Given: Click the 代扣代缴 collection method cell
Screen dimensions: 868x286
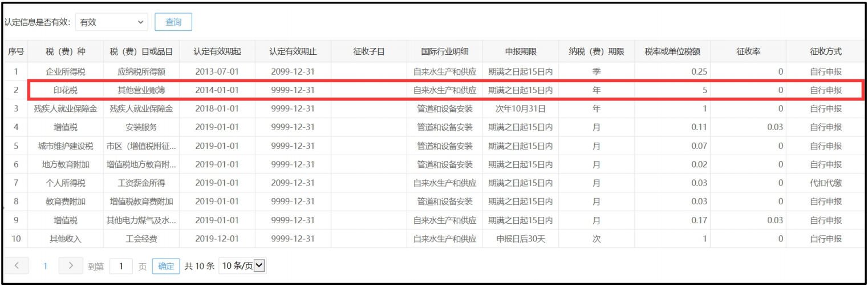Looking at the screenshot, I should 825,183.
